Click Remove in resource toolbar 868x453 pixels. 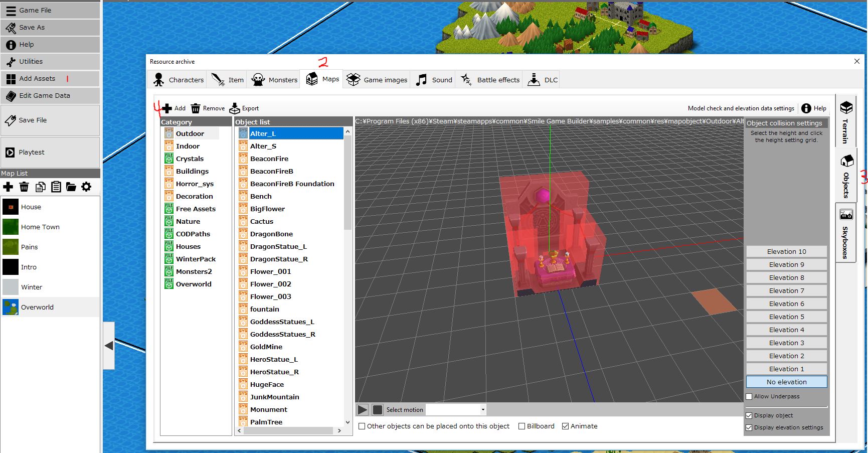[x=208, y=108]
